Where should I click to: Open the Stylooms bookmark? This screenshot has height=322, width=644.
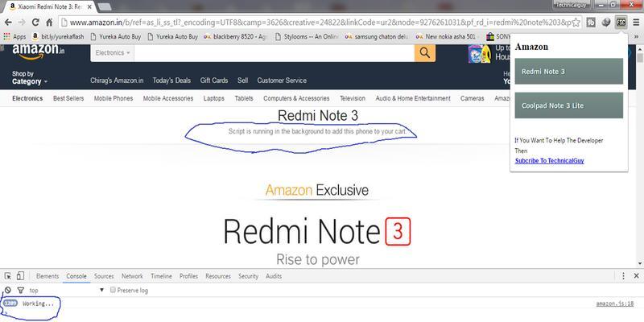(307, 36)
